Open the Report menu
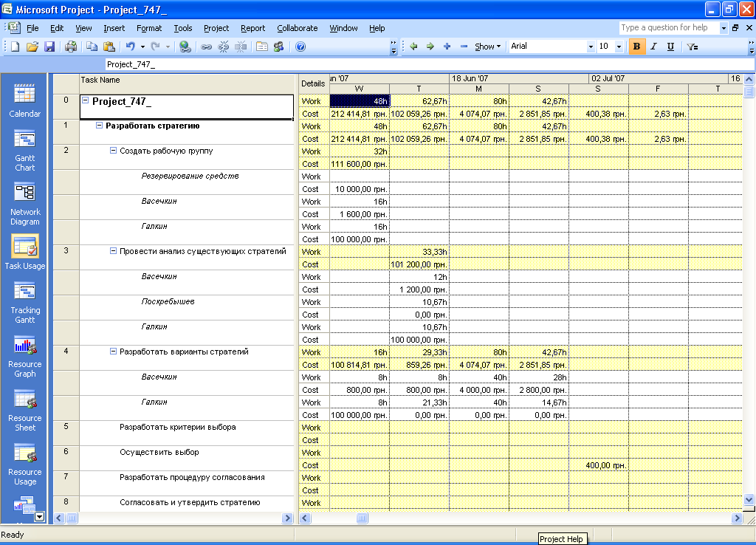The height and width of the screenshot is (545, 756). 252,28
